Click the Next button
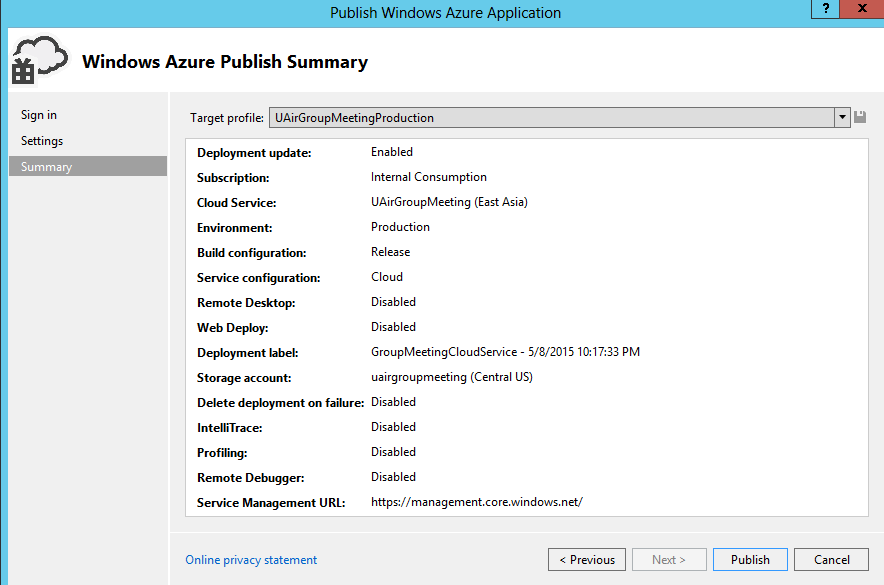This screenshot has height=585, width=884. point(668,560)
